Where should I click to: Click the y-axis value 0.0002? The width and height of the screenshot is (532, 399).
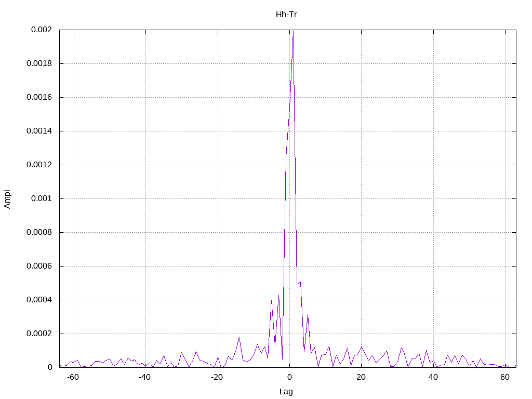coord(39,334)
